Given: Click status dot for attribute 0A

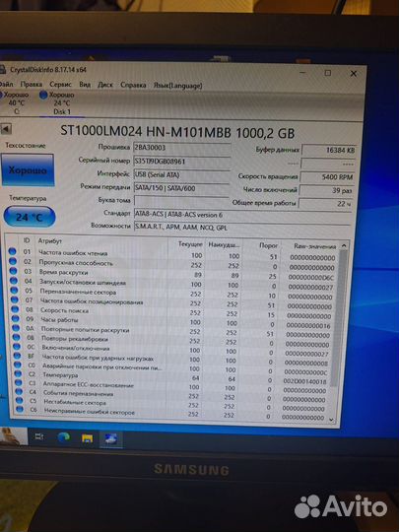Looking at the screenshot, I should pos(16,328).
